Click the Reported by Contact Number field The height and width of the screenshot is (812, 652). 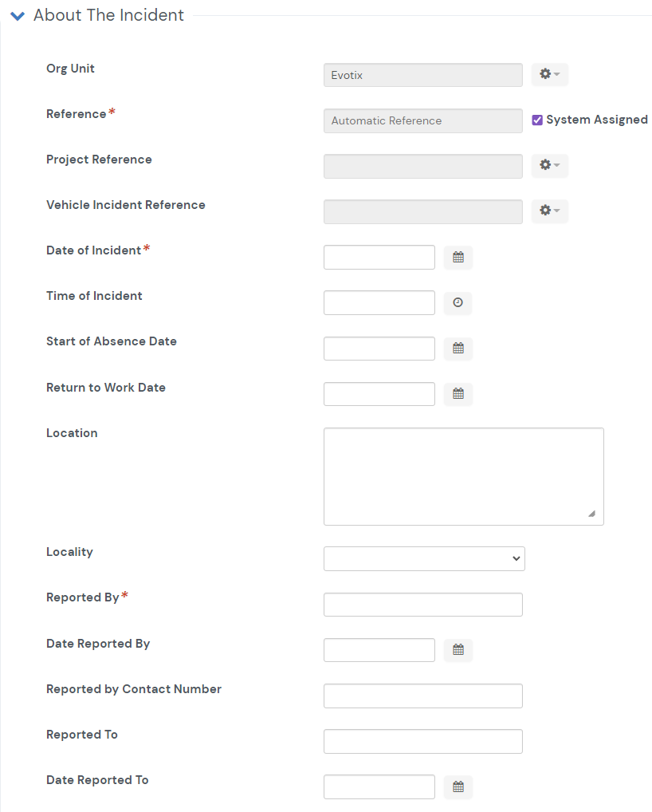coord(423,696)
